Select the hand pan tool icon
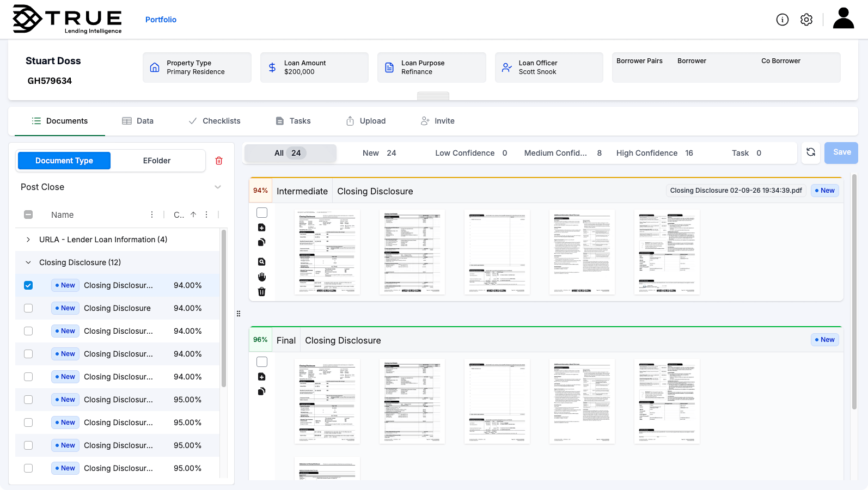Viewport: 868px width, 490px height. click(261, 277)
